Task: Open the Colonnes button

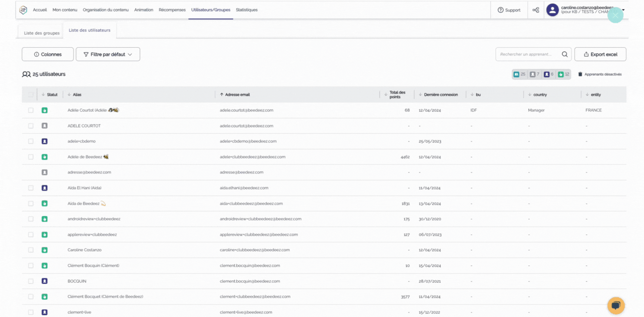Action: (x=48, y=54)
